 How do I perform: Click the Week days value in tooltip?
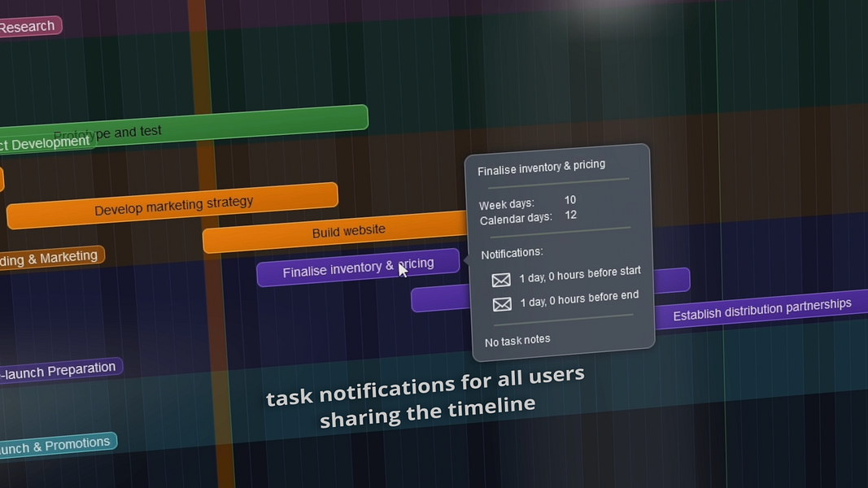(570, 200)
